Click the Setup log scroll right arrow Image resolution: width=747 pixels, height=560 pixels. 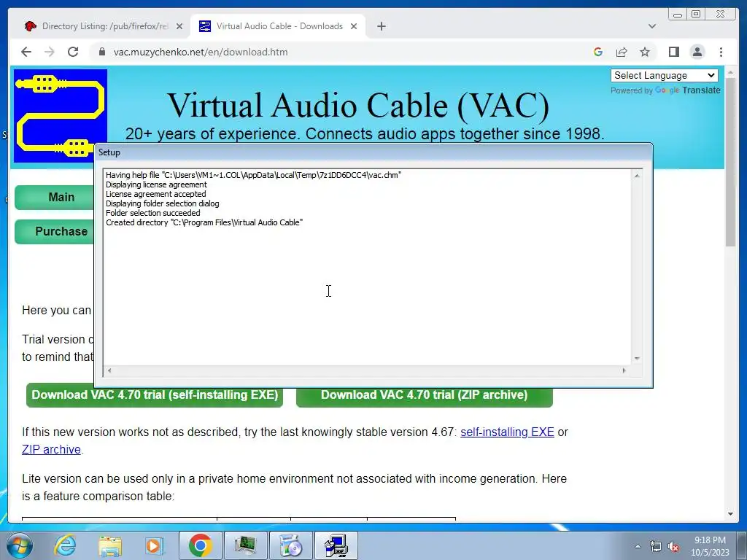(624, 370)
